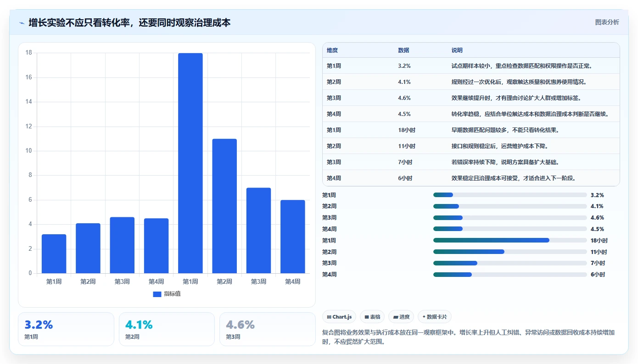Select the 表格 chip label
The height and width of the screenshot is (364, 638).
(x=375, y=317)
